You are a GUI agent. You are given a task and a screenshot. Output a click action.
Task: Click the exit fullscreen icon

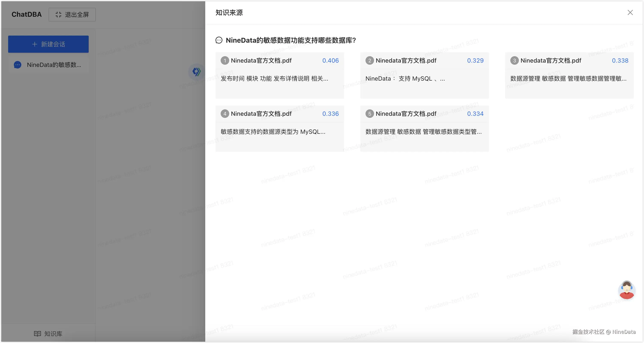pyautogui.click(x=58, y=15)
